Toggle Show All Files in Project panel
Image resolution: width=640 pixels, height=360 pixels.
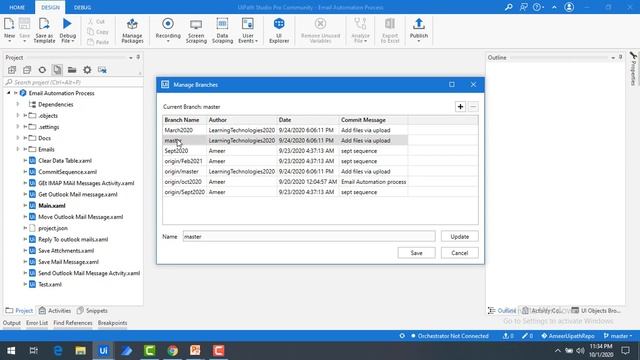point(57,70)
